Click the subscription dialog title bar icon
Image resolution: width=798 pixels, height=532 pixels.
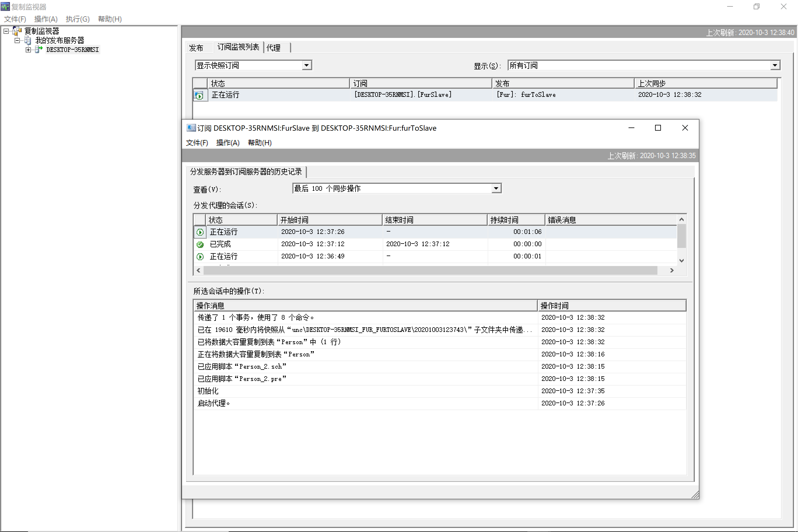[x=191, y=128]
